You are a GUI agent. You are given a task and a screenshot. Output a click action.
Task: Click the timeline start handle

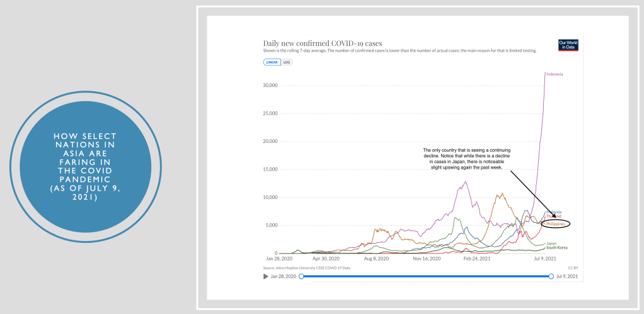click(301, 276)
